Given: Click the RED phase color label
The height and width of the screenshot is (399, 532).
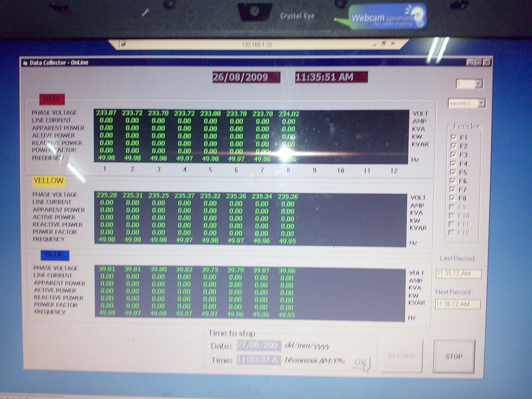Looking at the screenshot, I should coord(52,99).
